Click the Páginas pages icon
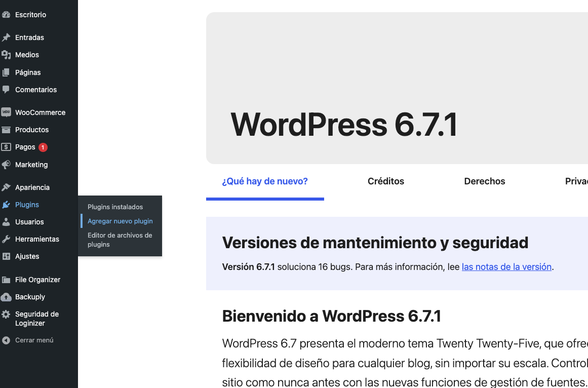The image size is (588, 388). (6, 72)
